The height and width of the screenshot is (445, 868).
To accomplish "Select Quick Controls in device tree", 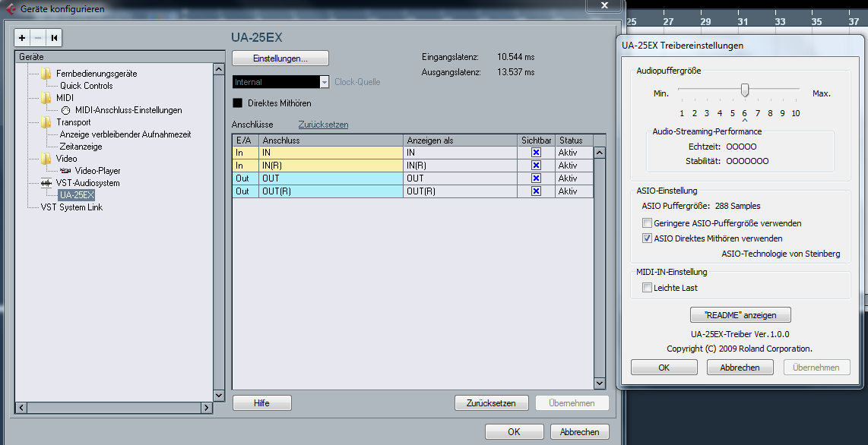I will [x=87, y=86].
